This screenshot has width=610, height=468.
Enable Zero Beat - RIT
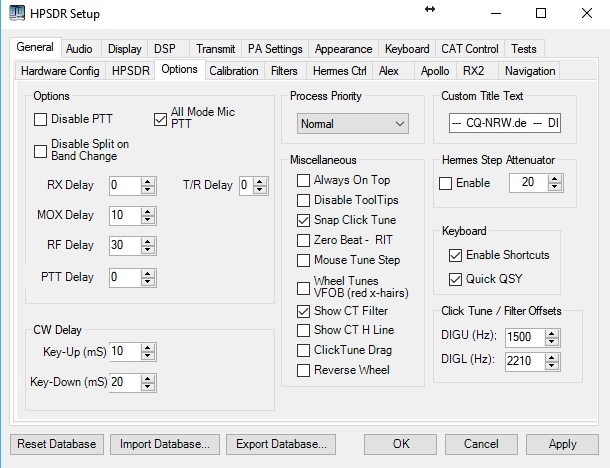[x=303, y=240]
